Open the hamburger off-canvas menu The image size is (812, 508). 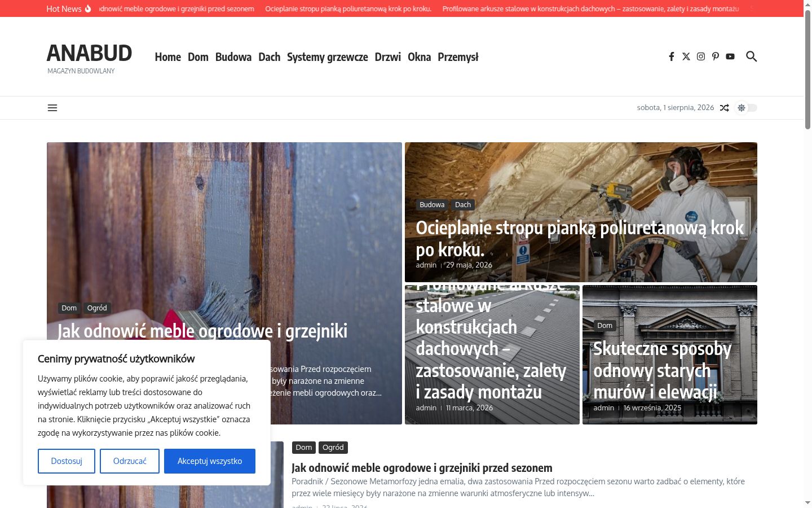[x=52, y=108]
